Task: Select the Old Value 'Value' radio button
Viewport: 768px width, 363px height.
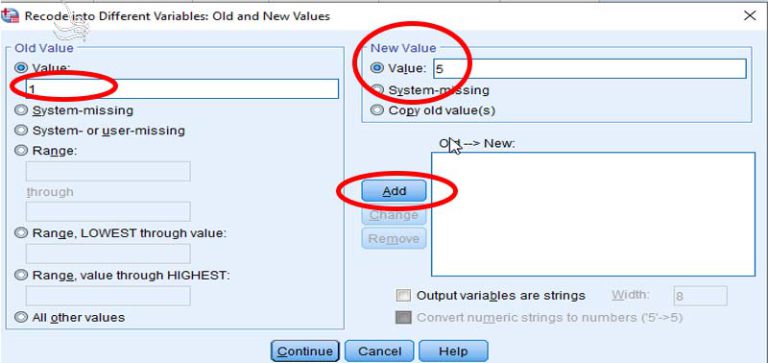Action: click(x=21, y=68)
